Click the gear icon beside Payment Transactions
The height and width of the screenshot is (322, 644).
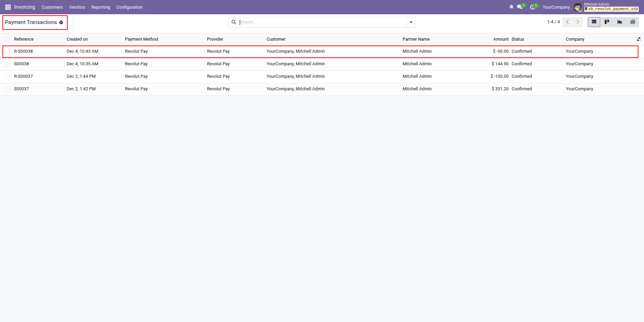[x=61, y=23]
